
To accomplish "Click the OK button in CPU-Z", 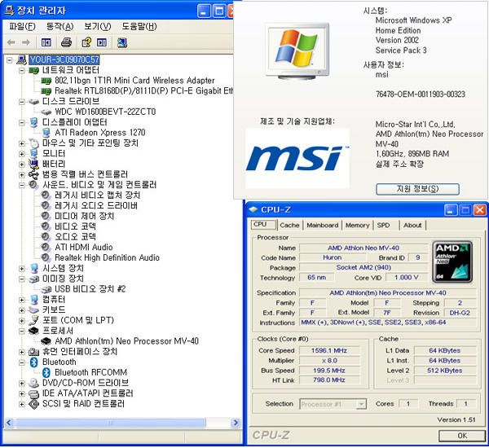I will point(462,436).
